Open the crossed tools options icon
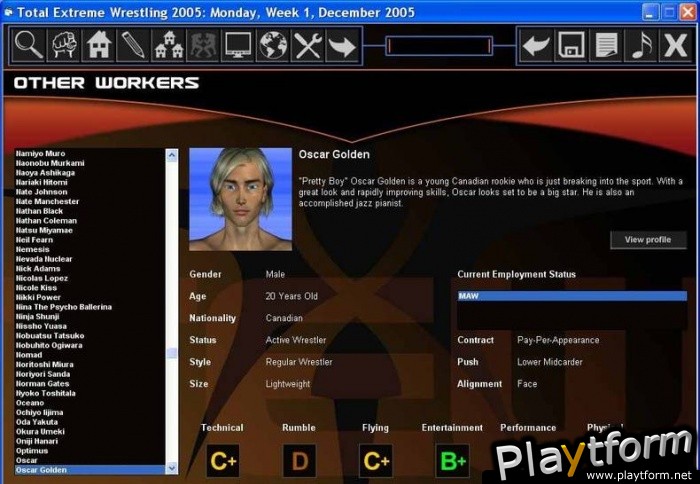Image resolution: width=700 pixels, height=484 pixels. click(308, 45)
